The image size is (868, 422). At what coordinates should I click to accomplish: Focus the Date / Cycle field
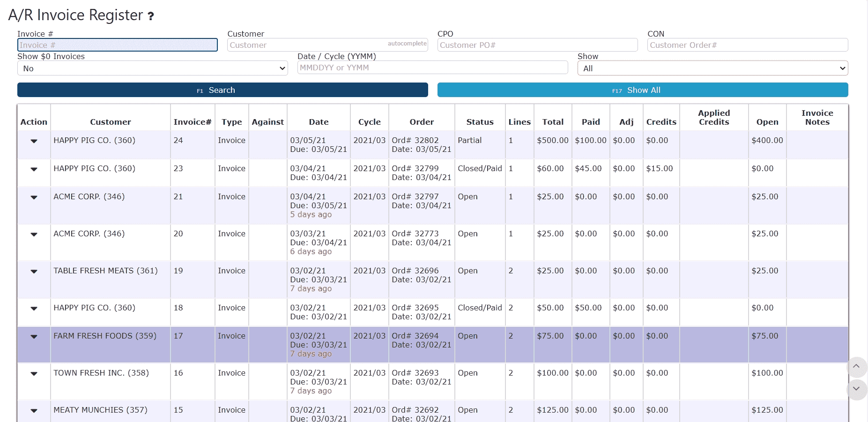pyautogui.click(x=432, y=68)
